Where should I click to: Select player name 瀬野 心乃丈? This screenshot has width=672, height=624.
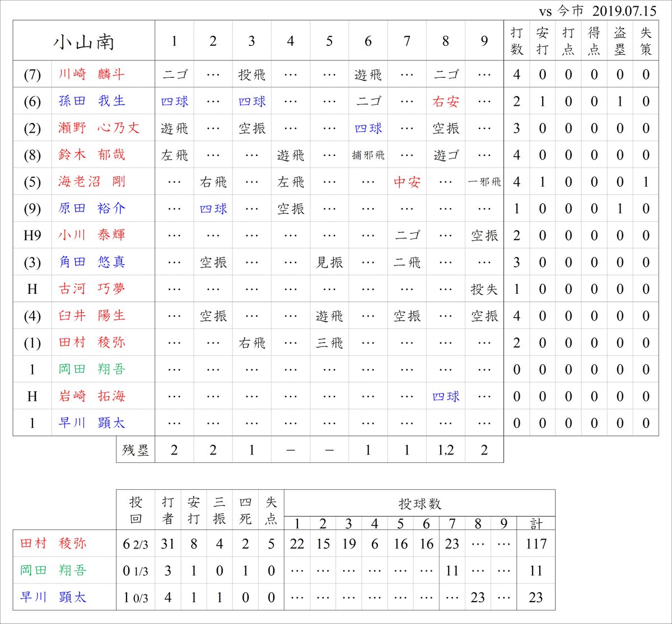99,128
